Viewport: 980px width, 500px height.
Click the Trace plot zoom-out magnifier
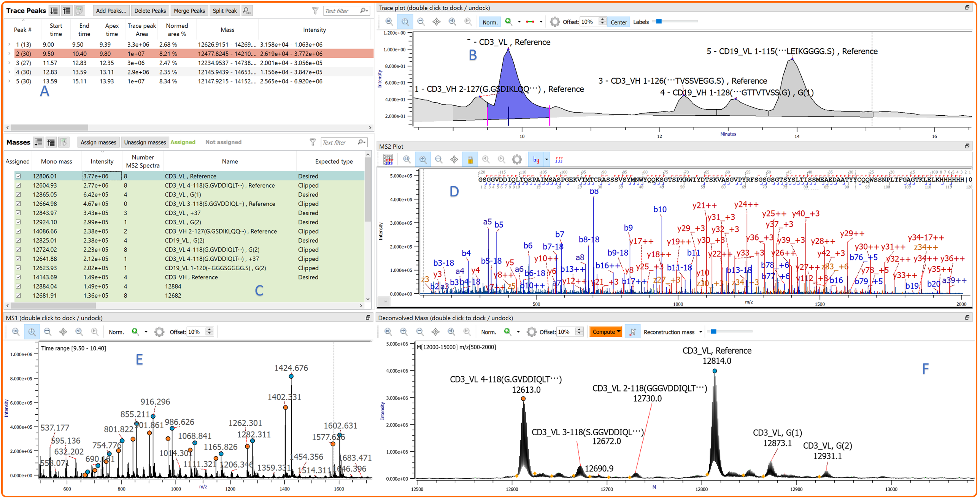pyautogui.click(x=421, y=22)
